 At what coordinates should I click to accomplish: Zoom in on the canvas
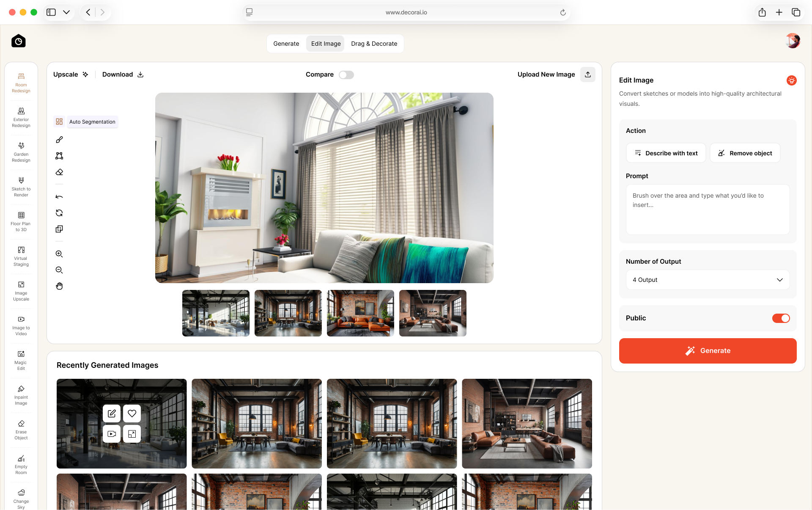coord(59,254)
